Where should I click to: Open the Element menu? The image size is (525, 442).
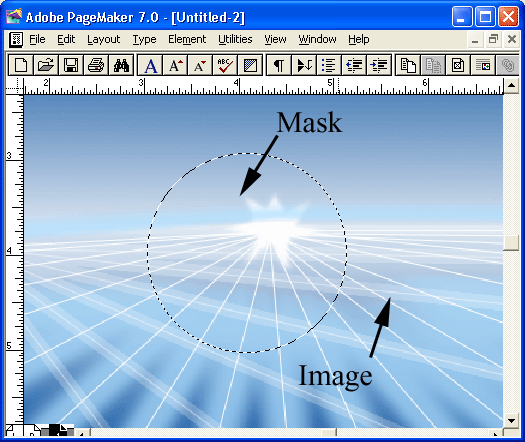(x=187, y=40)
